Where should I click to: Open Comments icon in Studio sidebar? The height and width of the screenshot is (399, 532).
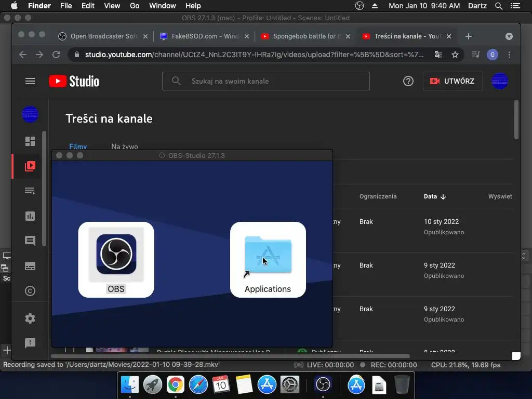(30, 241)
